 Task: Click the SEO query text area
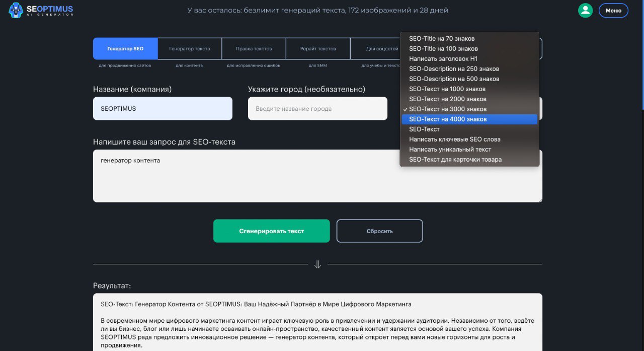pos(317,176)
